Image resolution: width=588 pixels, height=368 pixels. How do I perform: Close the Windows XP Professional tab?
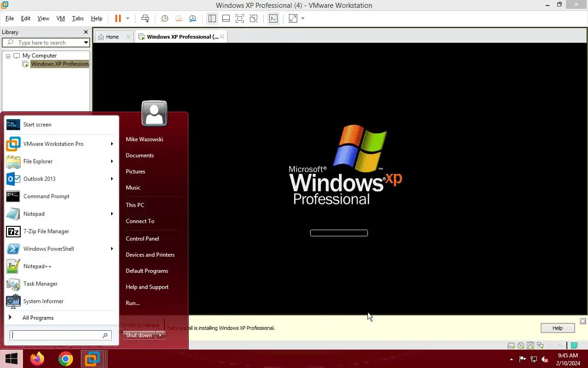click(x=222, y=37)
